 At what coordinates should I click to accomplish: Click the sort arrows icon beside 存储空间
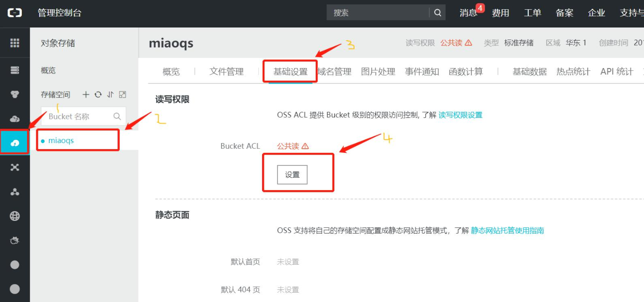(110, 95)
